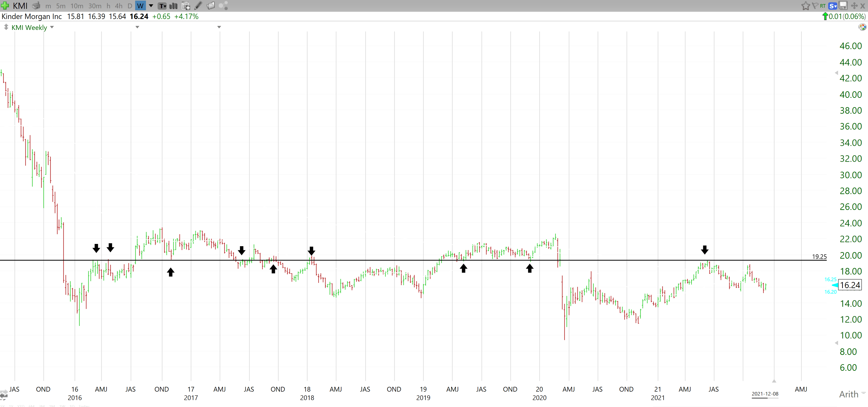Open the dropdown arrow next to W
Viewport: 868px width, 407px height.
tap(151, 6)
